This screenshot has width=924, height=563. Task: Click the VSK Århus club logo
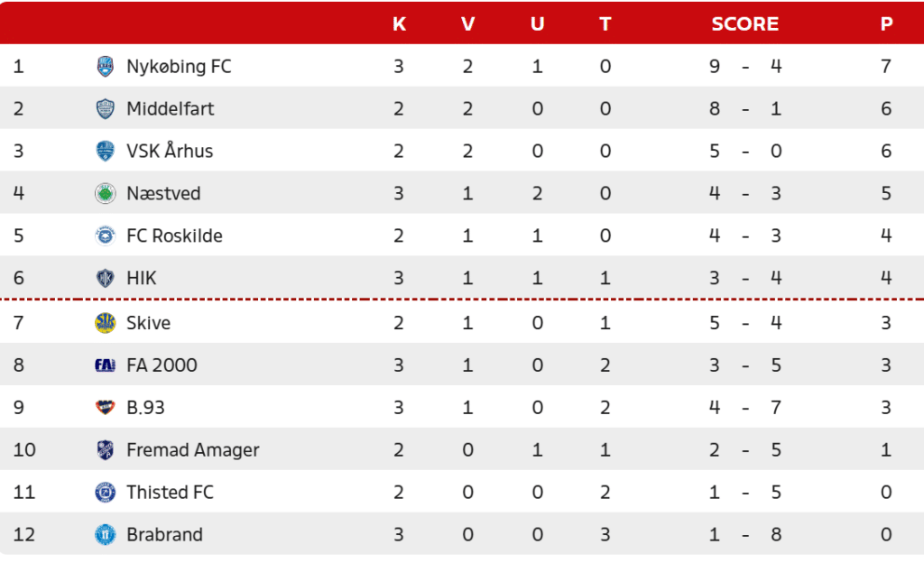pos(105,151)
